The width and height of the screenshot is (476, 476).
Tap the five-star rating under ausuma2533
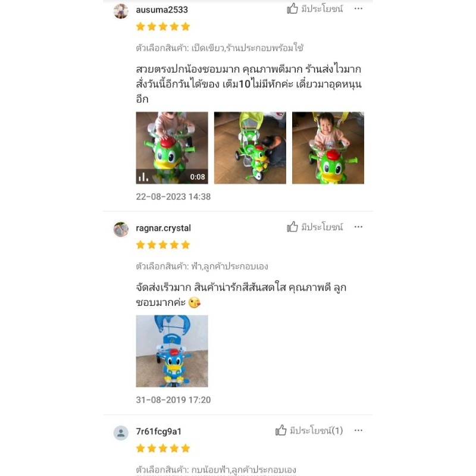[x=163, y=27]
